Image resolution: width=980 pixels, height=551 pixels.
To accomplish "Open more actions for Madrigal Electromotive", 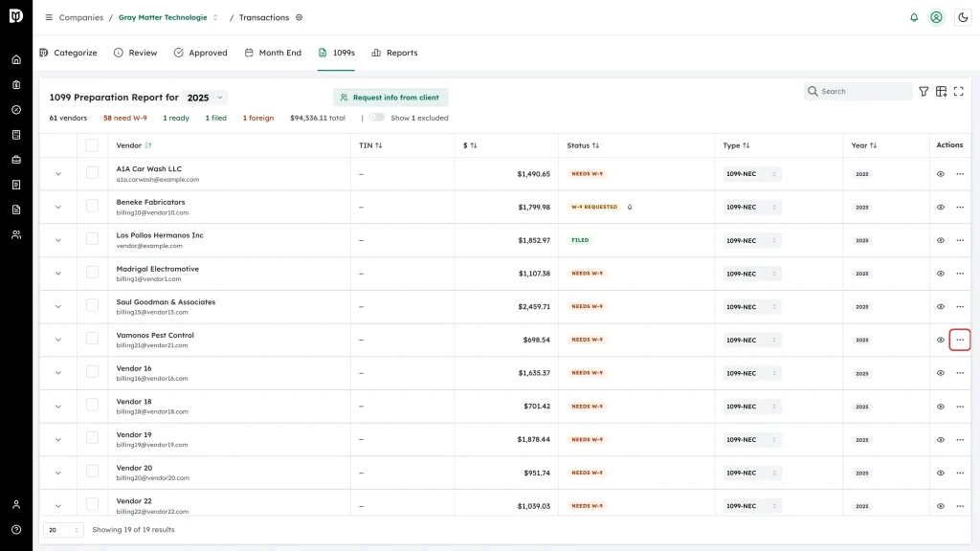I will coord(960,274).
